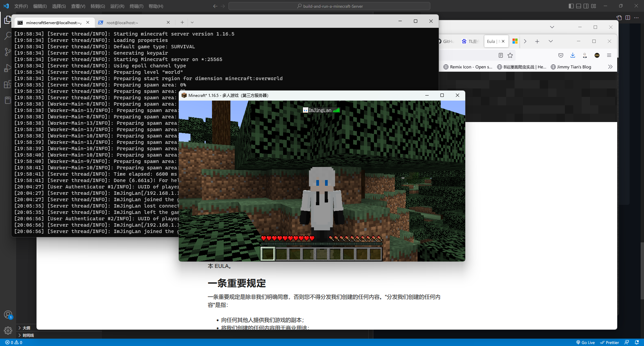Toggle secondary side bar layout icon
Screen dimensions: 644x346
click(586, 6)
